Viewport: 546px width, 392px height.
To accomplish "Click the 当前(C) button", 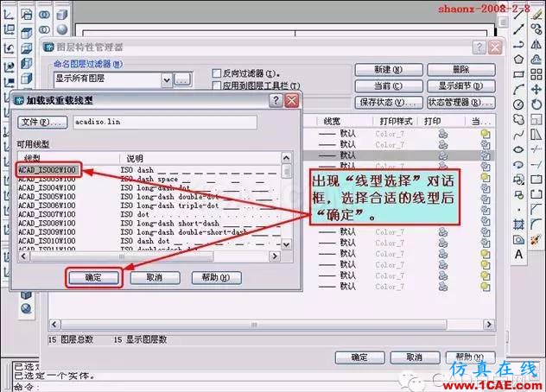I will point(389,86).
